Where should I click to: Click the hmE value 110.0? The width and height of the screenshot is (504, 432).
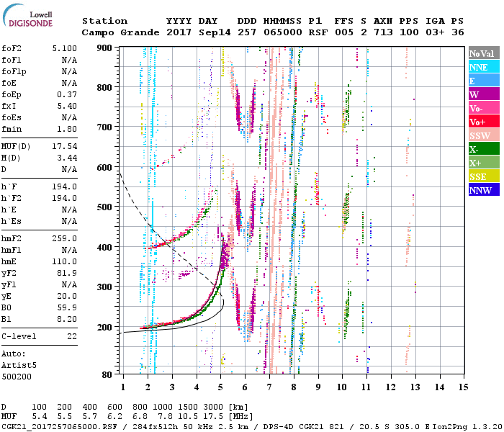click(65, 261)
